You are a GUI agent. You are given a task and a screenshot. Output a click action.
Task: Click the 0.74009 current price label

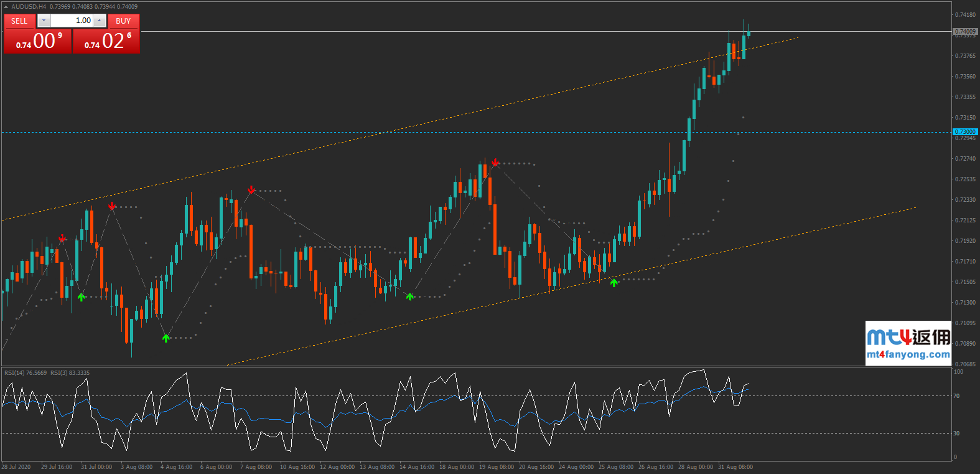coord(965,31)
